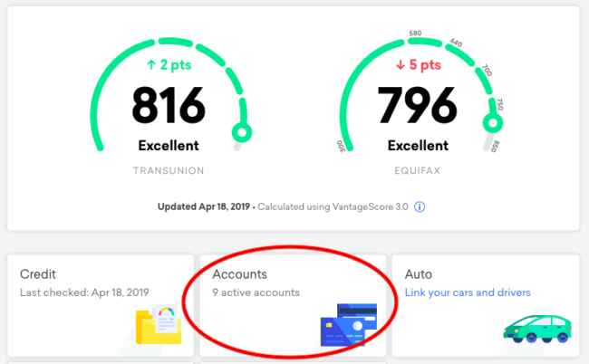Select the 796 Equifax score
Screen dimensions: 589x364
[418, 105]
